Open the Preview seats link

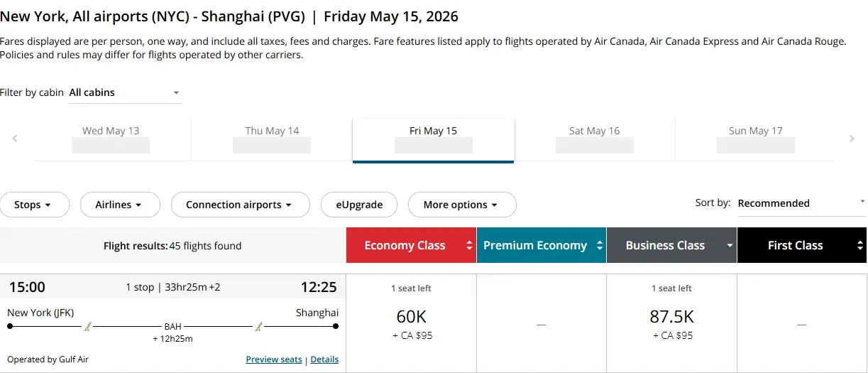[x=274, y=360]
